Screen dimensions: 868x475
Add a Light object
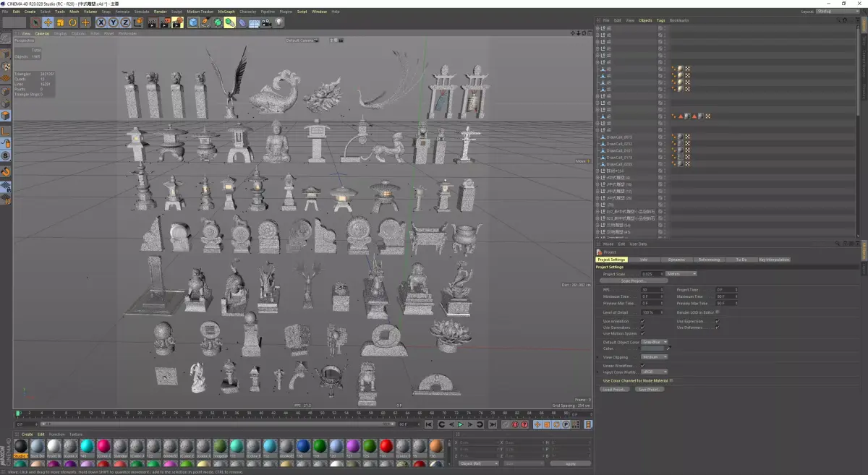[x=278, y=22]
